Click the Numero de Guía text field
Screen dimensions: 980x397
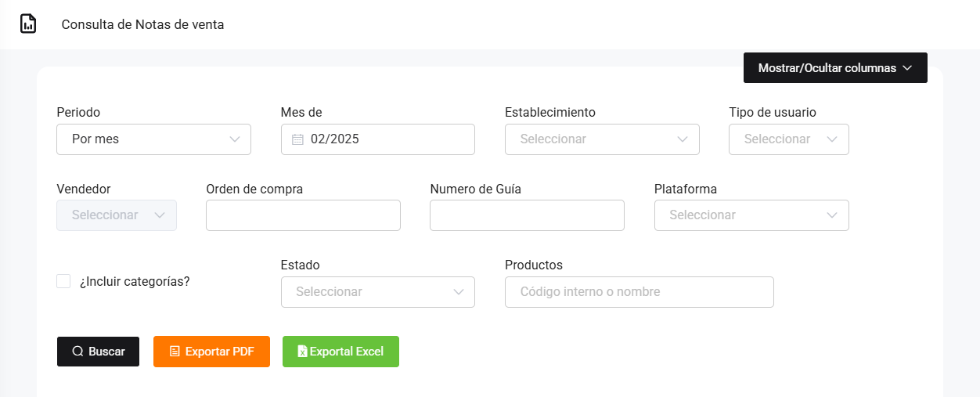coord(527,215)
